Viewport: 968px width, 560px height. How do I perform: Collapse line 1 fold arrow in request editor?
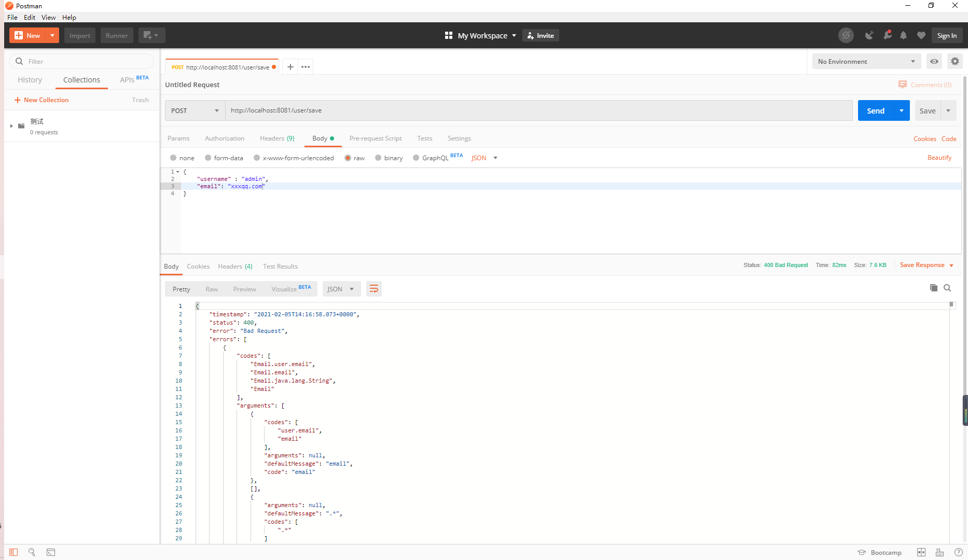pos(178,172)
